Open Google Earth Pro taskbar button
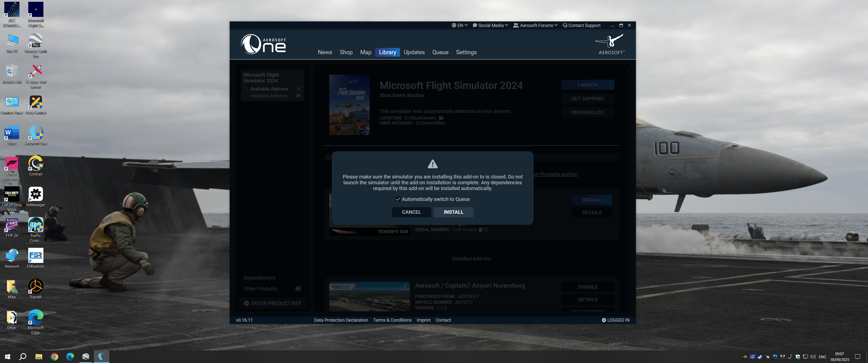This screenshot has width=868, height=363. [86, 357]
